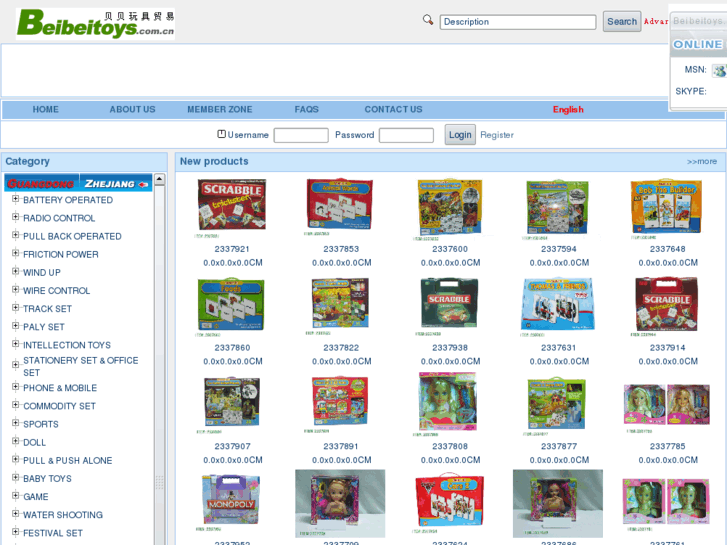Open the GAME category
This screenshot has width=727, height=545.
[x=36, y=496]
